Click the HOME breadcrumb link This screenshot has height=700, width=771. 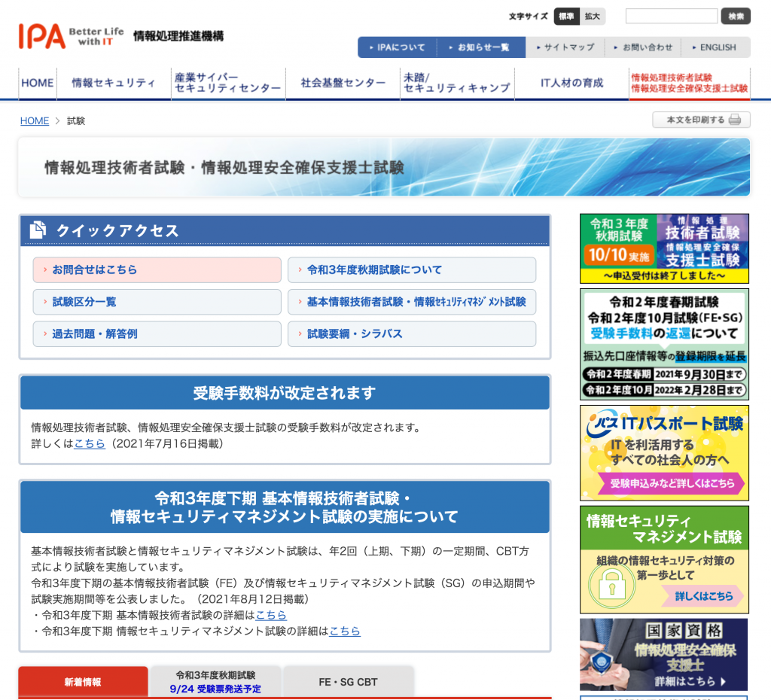coord(35,121)
